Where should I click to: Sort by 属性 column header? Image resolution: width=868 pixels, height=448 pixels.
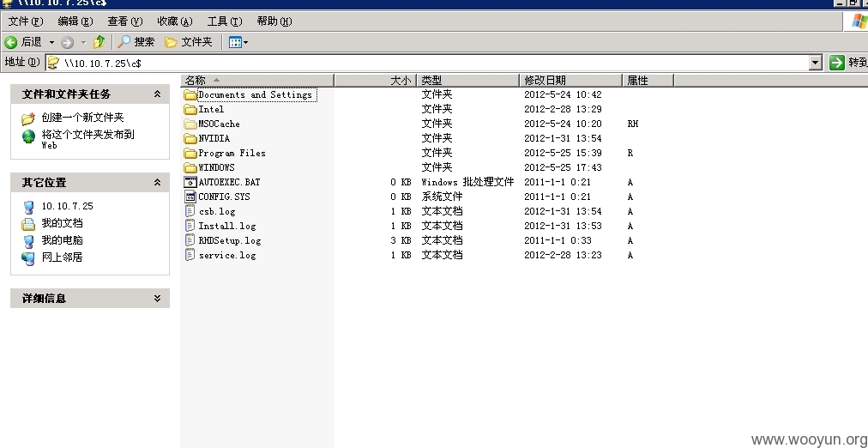tap(648, 81)
